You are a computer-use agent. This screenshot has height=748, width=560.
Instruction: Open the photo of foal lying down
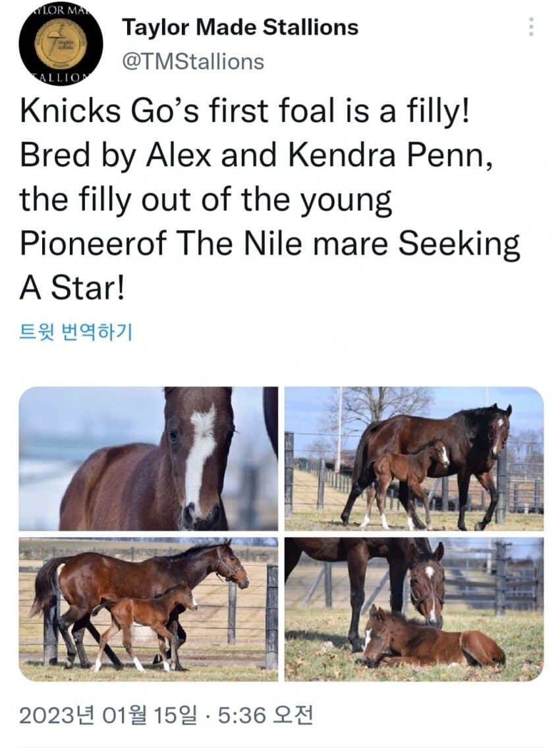[414, 609]
